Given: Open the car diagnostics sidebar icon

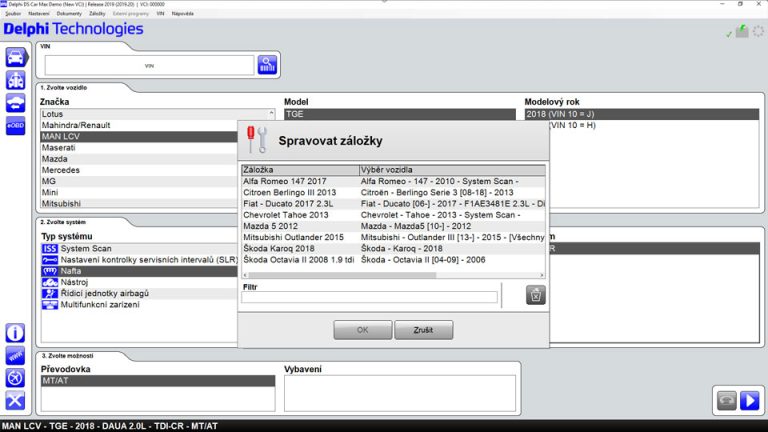Looking at the screenshot, I should [x=15, y=56].
